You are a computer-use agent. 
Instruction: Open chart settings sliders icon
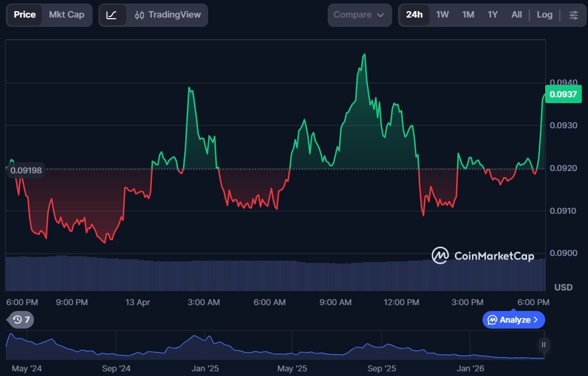(x=573, y=15)
